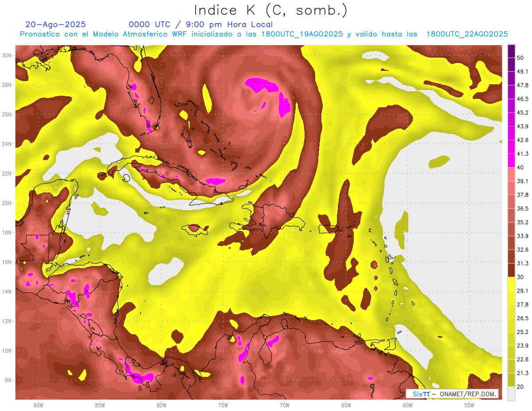Click the colorbar value 49.1
This screenshot has width=532, height=411.
[522, 71]
